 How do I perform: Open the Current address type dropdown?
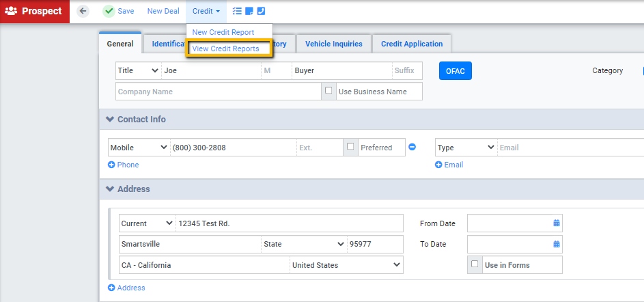click(147, 223)
